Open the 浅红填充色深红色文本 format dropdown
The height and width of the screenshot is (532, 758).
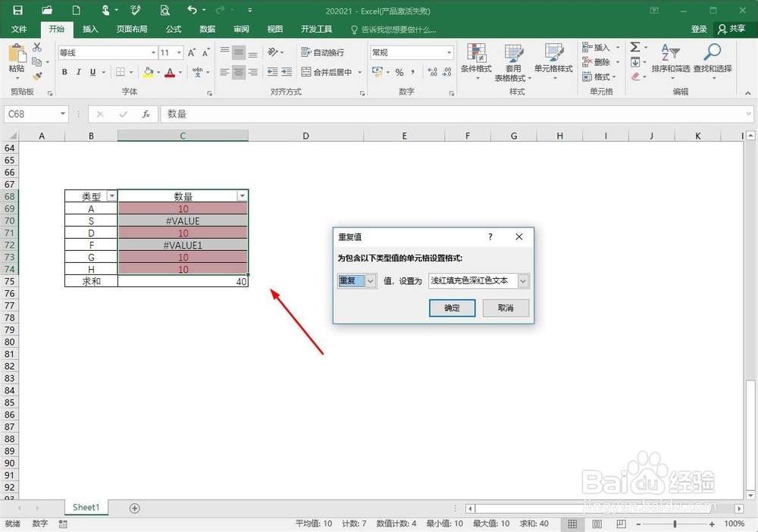coord(522,280)
